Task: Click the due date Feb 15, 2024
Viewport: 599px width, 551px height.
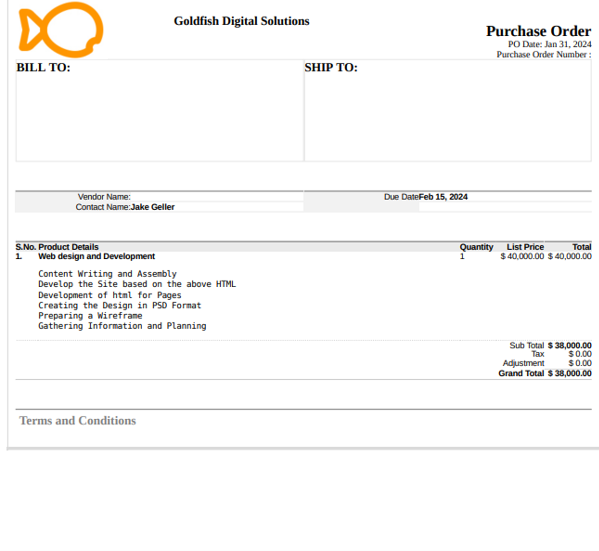Action: click(443, 197)
